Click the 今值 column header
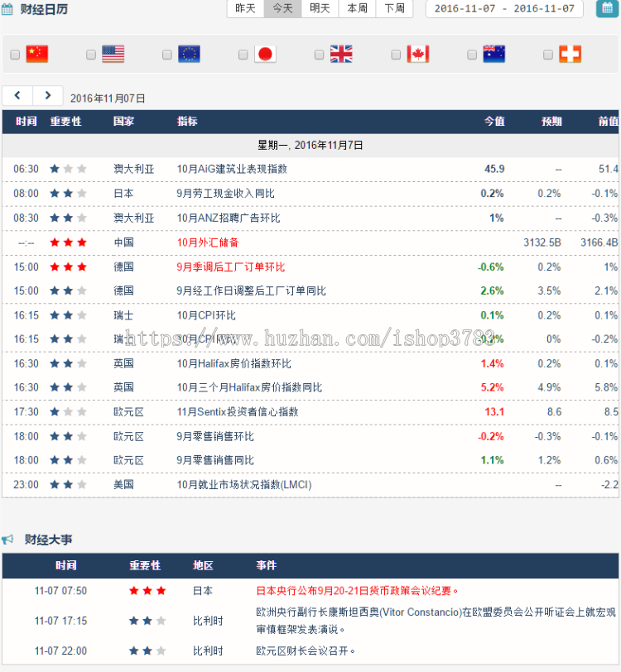The image size is (621, 672). [x=494, y=122]
